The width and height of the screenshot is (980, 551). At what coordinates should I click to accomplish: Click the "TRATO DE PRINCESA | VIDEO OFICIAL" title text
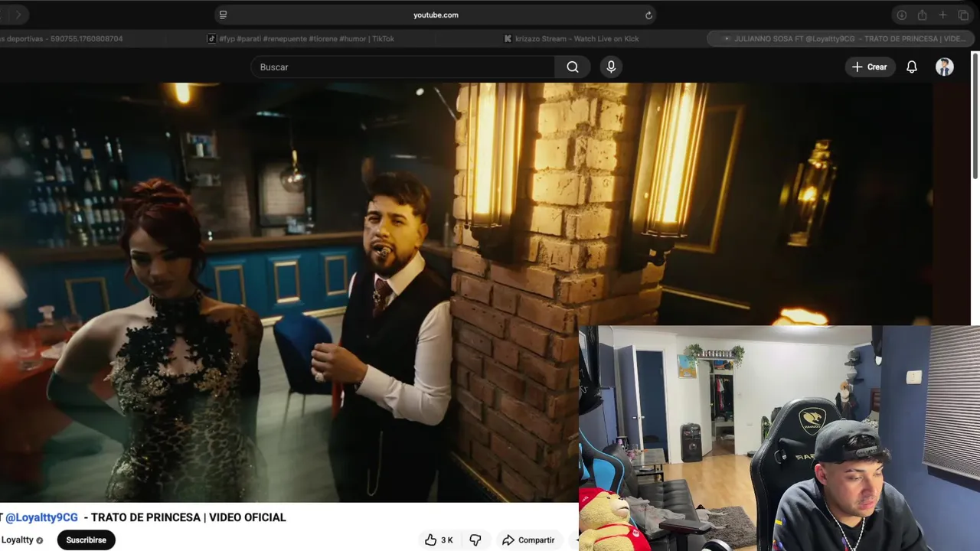point(188,517)
